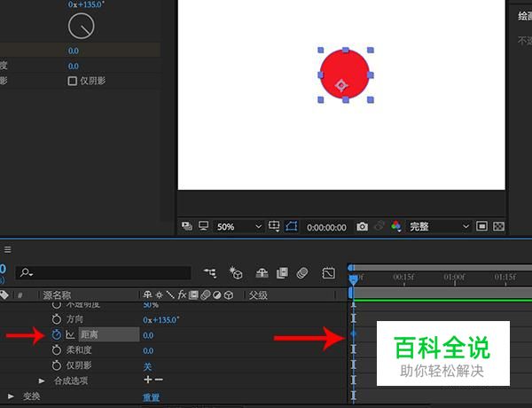Click the 01:00f mark on time ruler
Viewport: 532px width, 408px height.
[454, 277]
